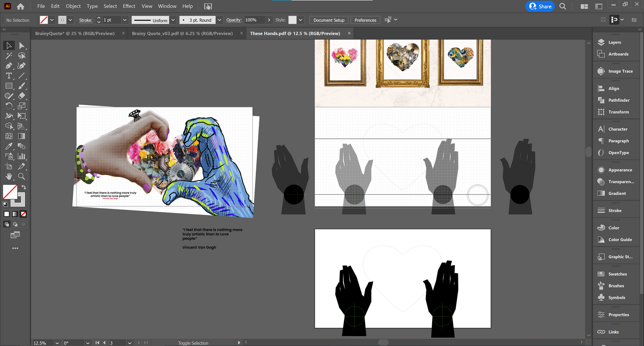Click the Style swatch in control bar
Viewport: 644px width, 346px height.
pyautogui.click(x=292, y=20)
